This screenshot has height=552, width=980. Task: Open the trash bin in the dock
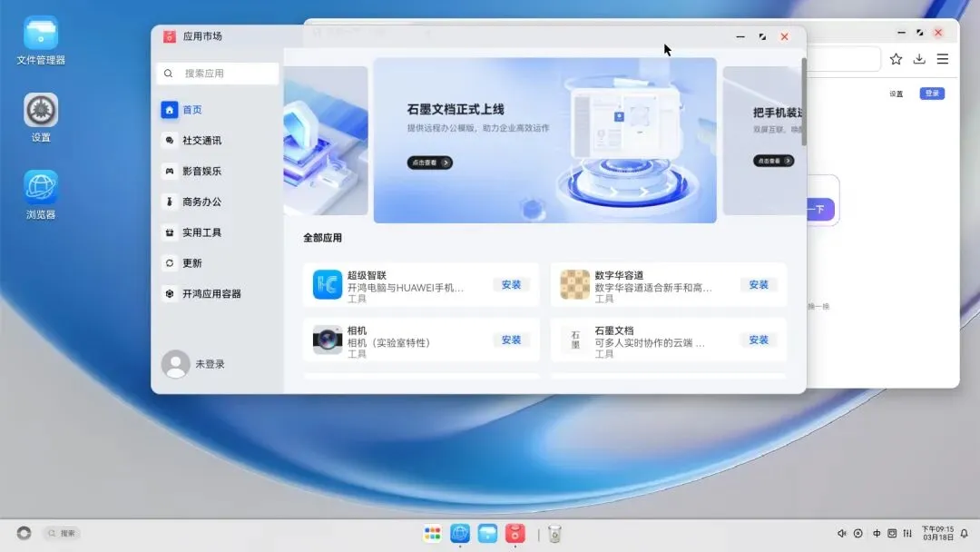tap(554, 533)
